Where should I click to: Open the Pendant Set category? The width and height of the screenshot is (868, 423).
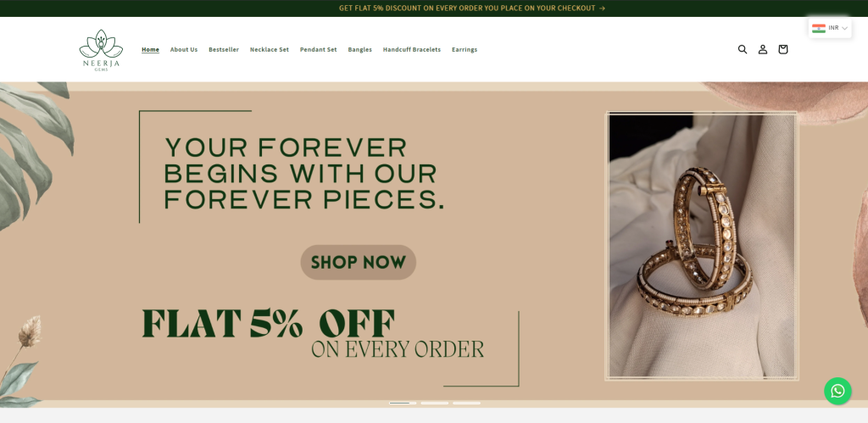pos(319,49)
